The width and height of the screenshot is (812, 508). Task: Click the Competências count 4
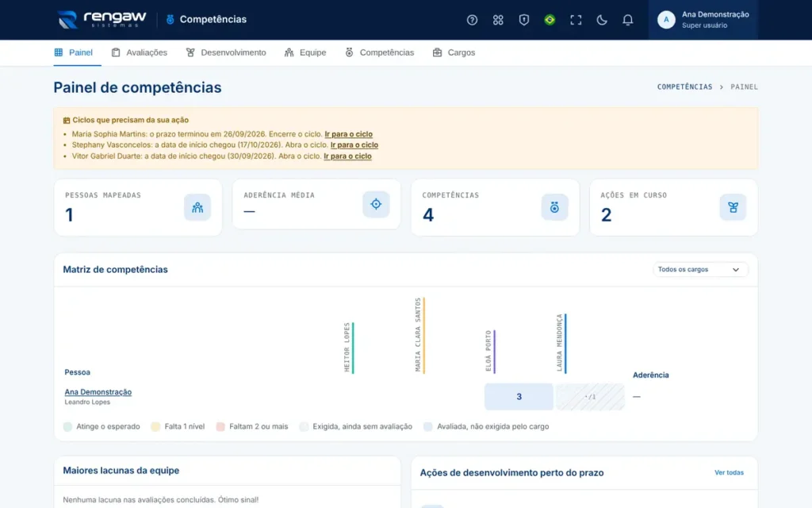pyautogui.click(x=427, y=214)
